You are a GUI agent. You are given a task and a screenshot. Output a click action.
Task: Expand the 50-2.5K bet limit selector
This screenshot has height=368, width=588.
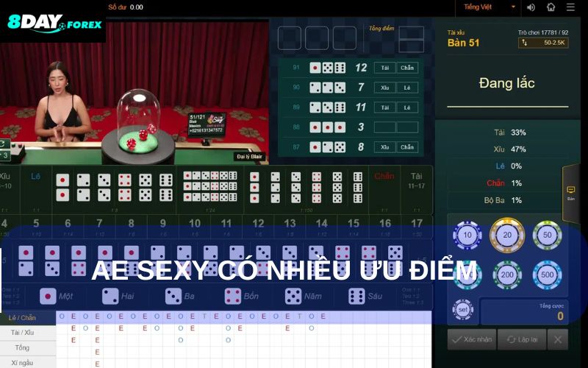pos(543,43)
